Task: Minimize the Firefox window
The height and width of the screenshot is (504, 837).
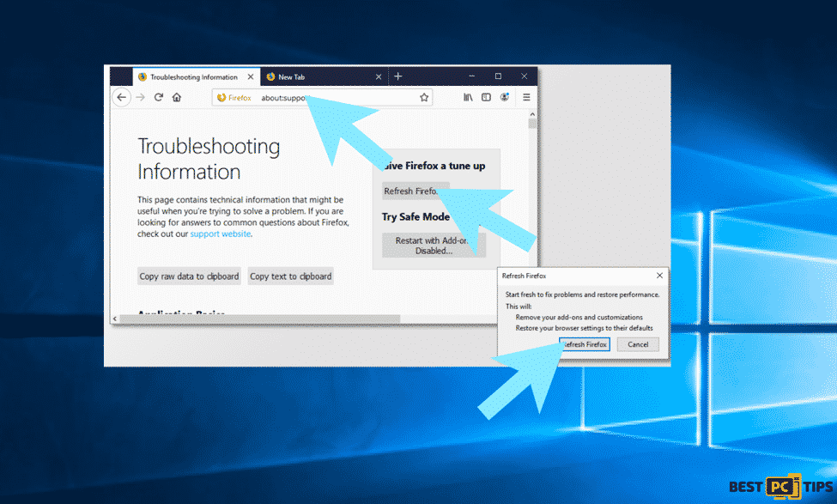Action: [472, 76]
